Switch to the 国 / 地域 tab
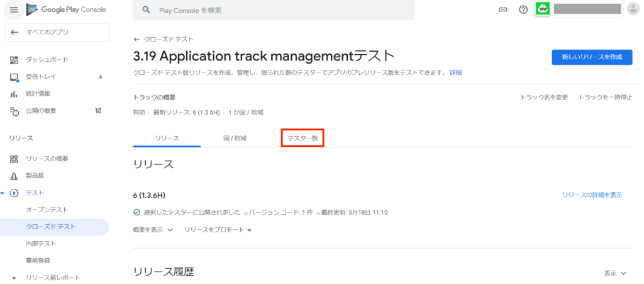Image resolution: width=644 pixels, height=284 pixels. pos(235,138)
